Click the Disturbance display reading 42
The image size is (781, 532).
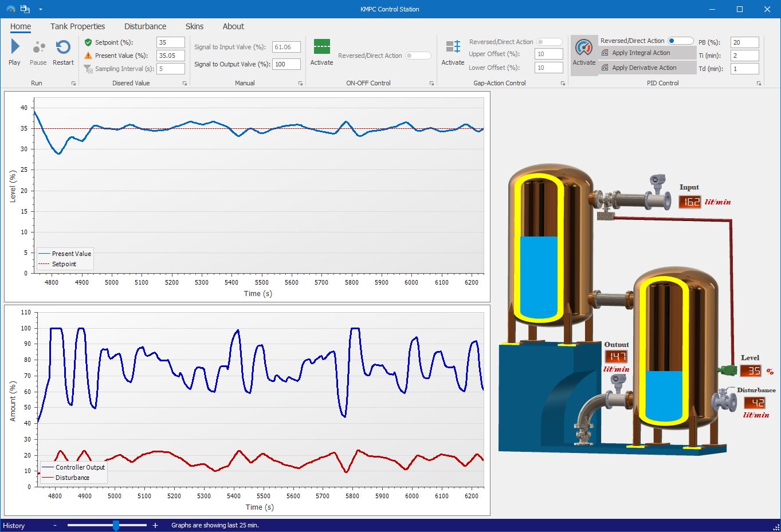[755, 403]
